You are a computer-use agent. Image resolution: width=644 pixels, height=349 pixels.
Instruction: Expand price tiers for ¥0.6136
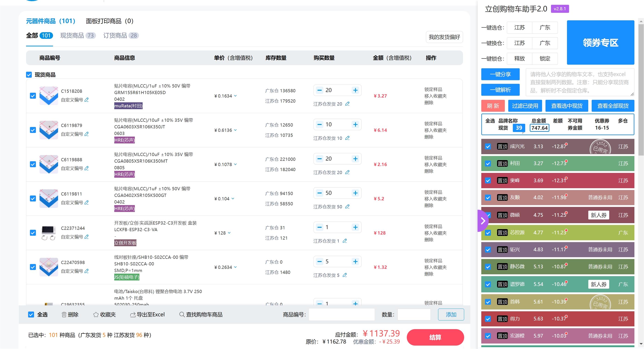point(236,130)
